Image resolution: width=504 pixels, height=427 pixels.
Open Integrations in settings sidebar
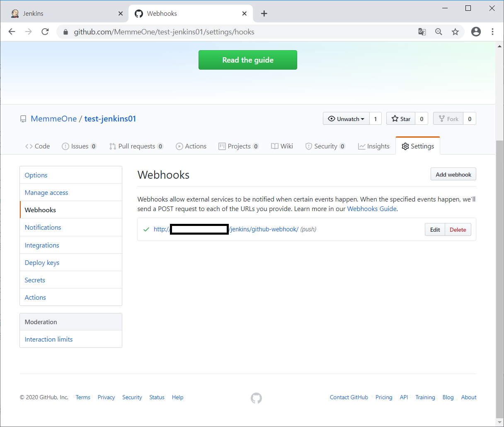tap(71, 245)
